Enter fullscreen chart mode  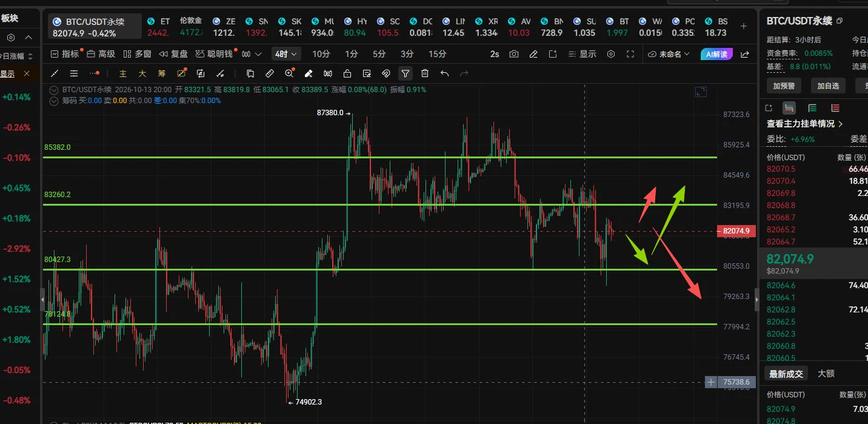[x=630, y=54]
